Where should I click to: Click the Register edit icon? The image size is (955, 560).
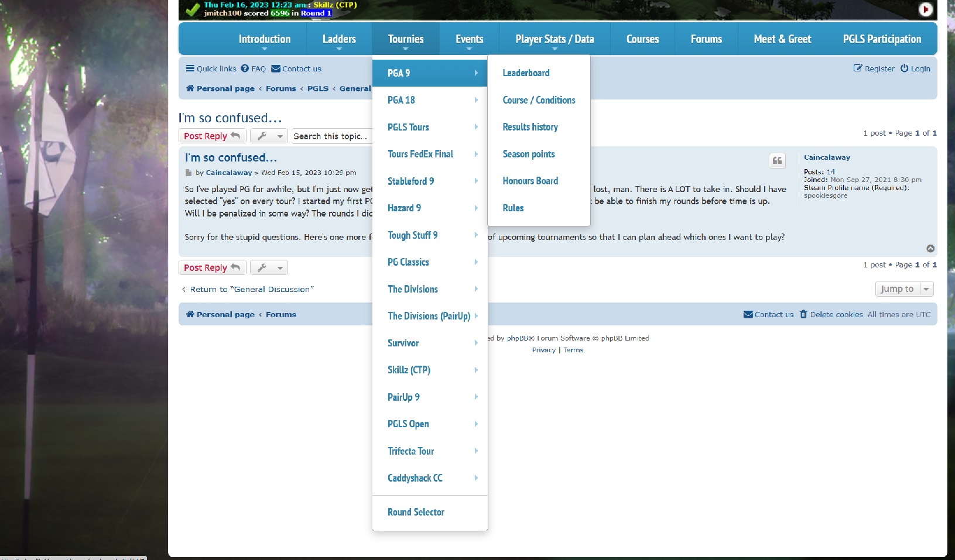858,68
